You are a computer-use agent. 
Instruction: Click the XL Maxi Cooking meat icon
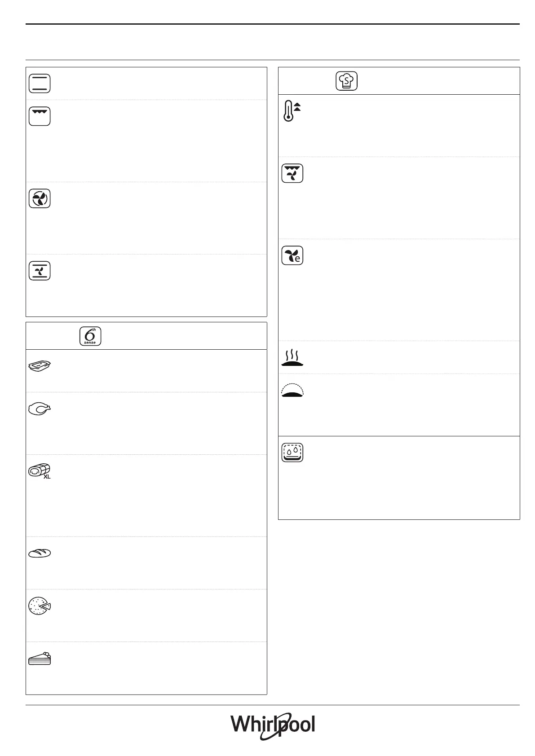click(39, 470)
